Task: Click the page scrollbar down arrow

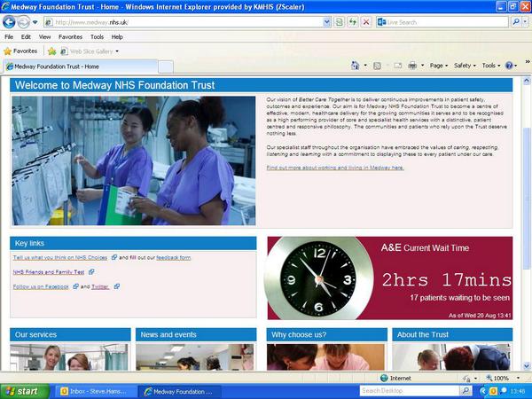Action: click(527, 366)
